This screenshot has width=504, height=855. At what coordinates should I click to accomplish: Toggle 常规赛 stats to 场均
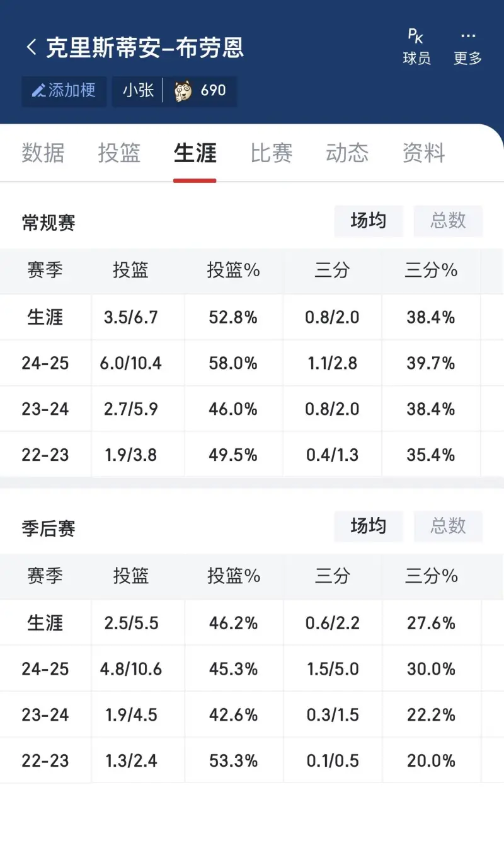click(369, 221)
